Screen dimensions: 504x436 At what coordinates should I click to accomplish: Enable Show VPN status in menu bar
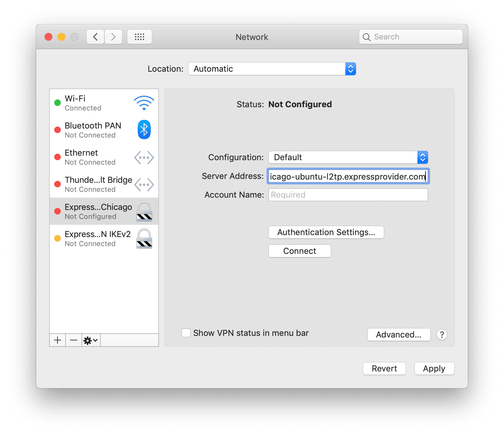[186, 333]
